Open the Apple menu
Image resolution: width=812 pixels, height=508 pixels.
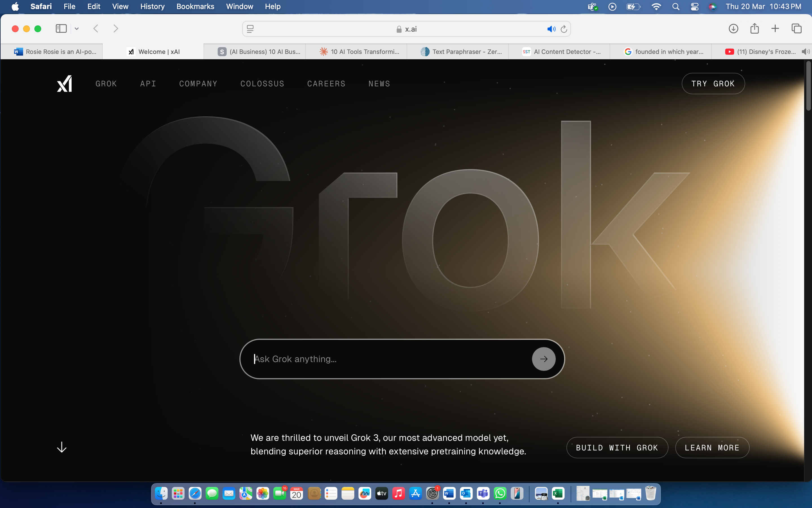pos(15,6)
